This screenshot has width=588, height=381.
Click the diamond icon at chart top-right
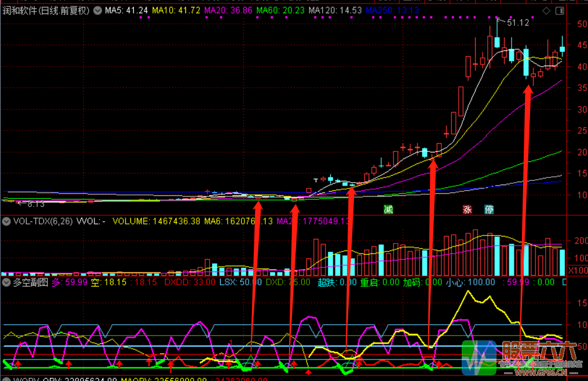[x=545, y=11]
